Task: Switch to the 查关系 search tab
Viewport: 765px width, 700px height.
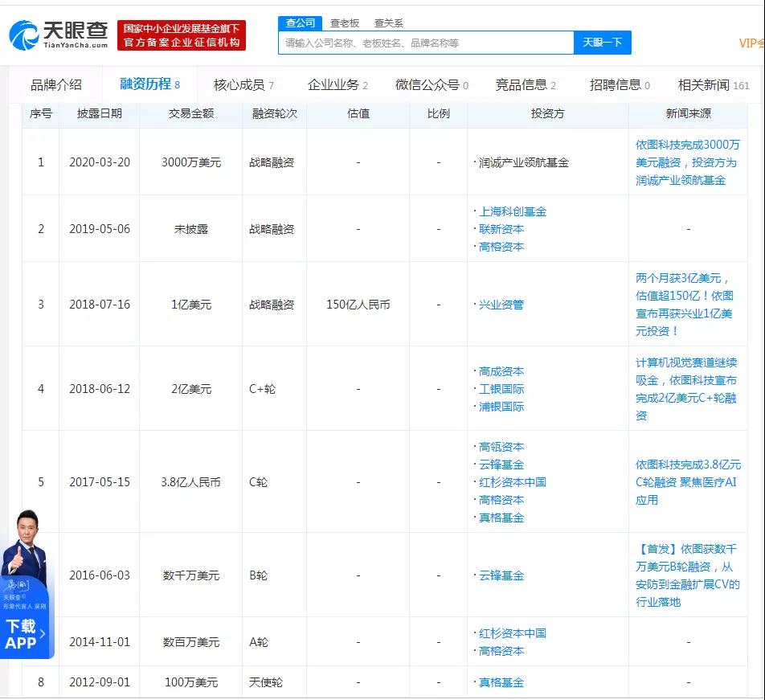Action: (x=389, y=23)
